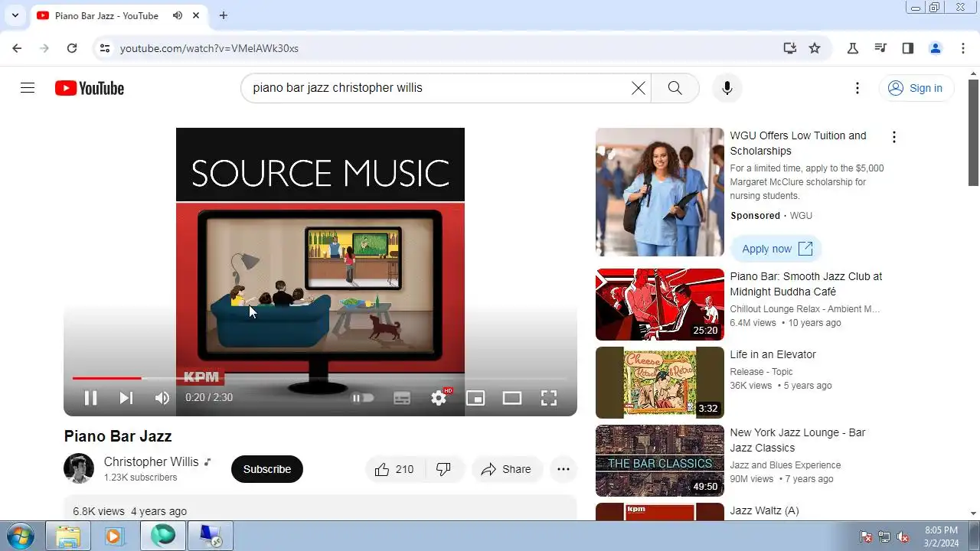
Task: Play Life in an Elevator thumbnail
Action: (660, 383)
